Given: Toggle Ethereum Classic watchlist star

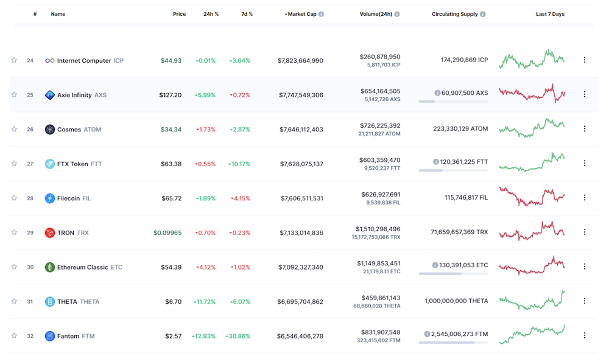Looking at the screenshot, I should (x=15, y=267).
